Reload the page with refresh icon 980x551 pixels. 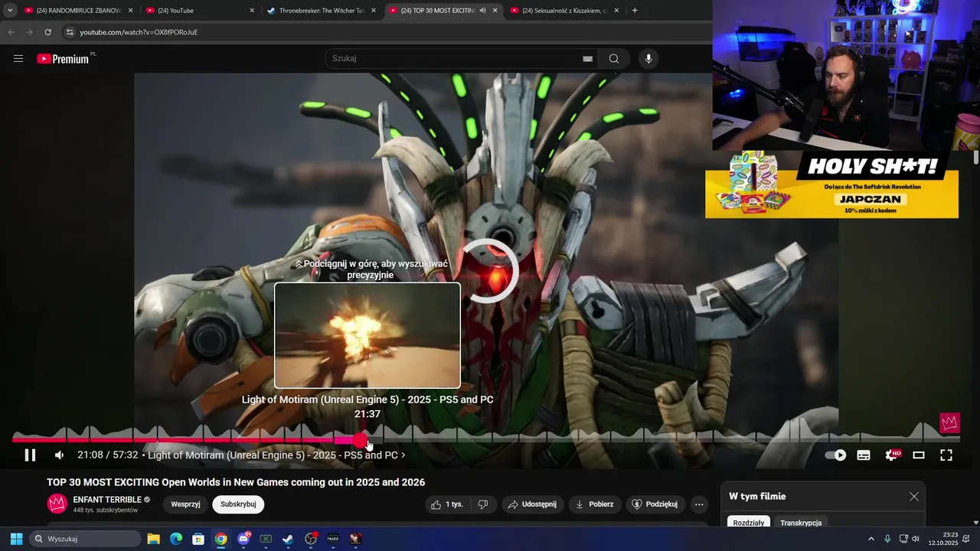pos(47,32)
